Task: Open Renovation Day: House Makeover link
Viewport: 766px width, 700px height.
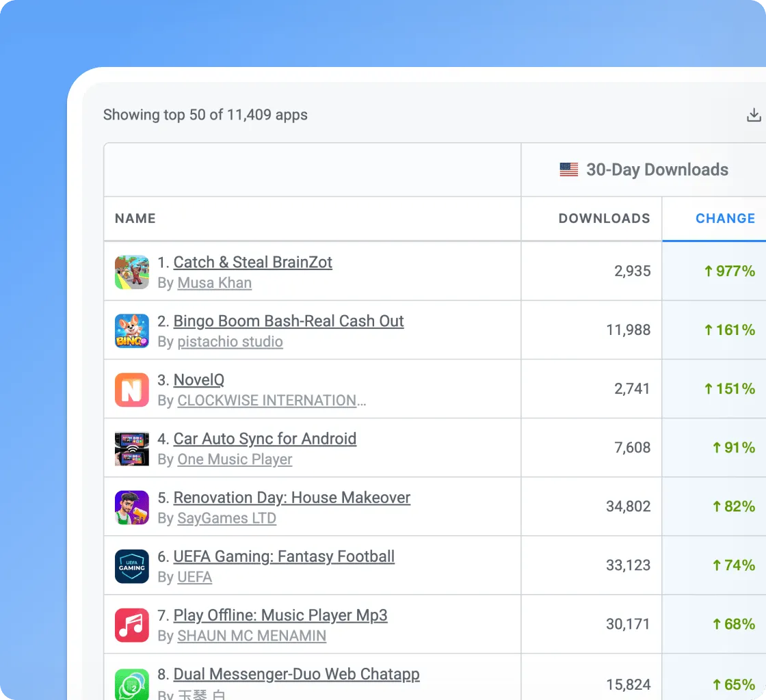Action: coord(291,498)
